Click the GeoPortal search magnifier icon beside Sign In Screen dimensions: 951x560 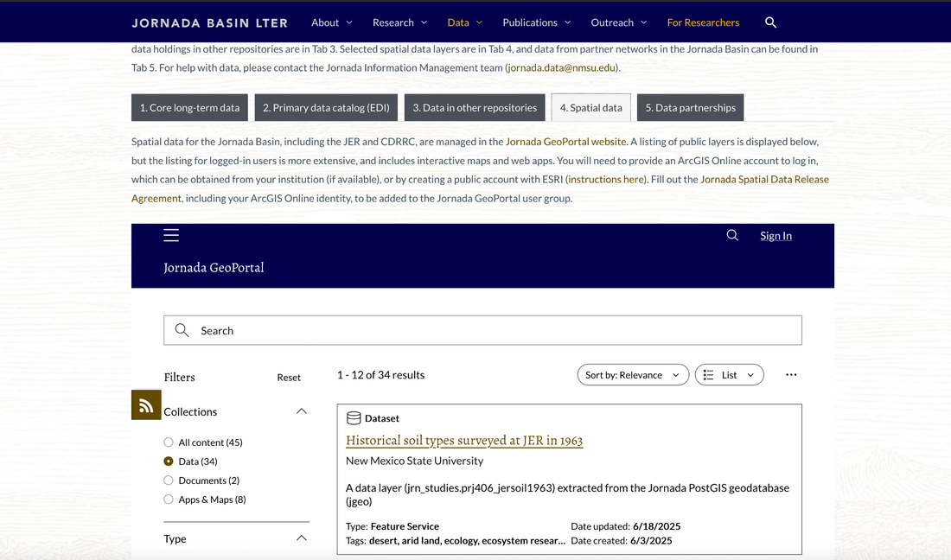[x=732, y=235]
